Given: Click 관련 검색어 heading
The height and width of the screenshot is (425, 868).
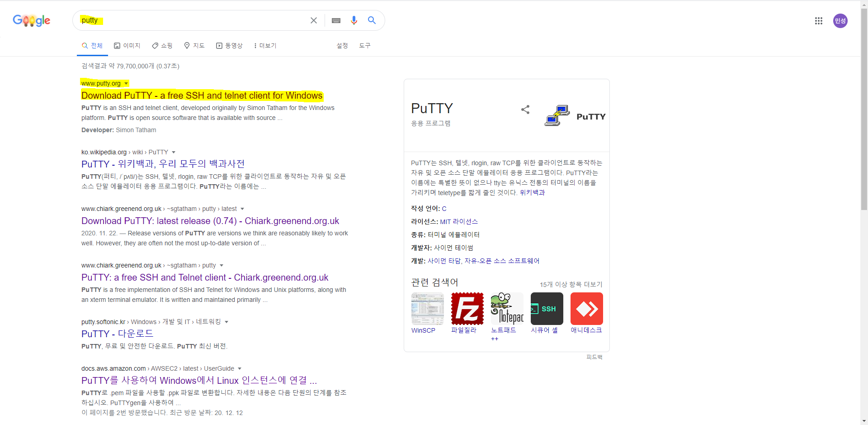Looking at the screenshot, I should pyautogui.click(x=434, y=282).
